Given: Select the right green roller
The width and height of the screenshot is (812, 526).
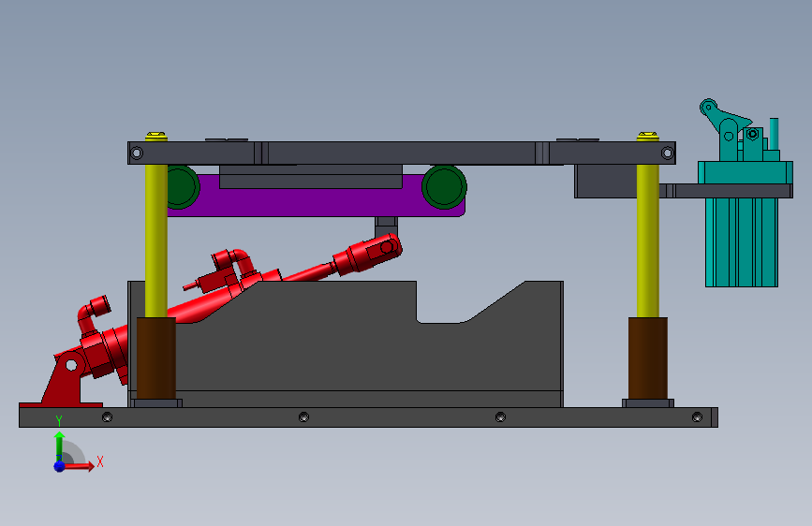Looking at the screenshot, I should [444, 187].
